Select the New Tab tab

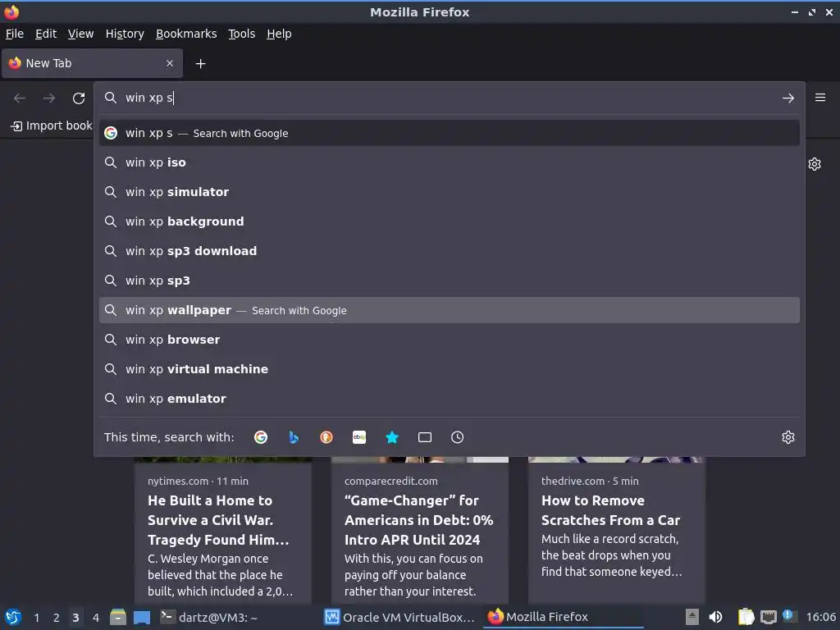click(92, 63)
